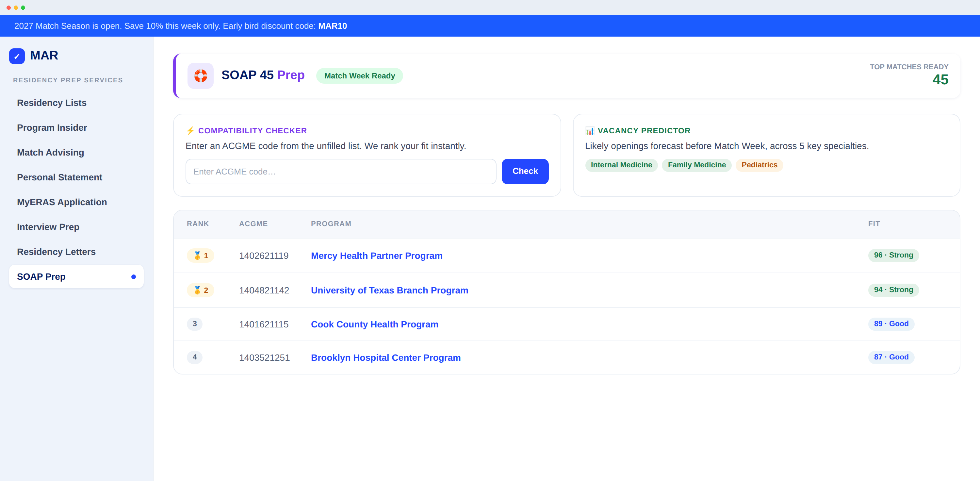The image size is (980, 481).
Task: Open Cook County Health Program link
Action: click(x=375, y=324)
